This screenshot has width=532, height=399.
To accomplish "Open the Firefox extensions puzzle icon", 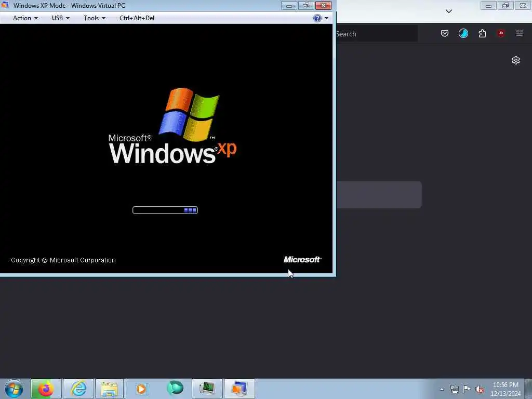I will point(482,33).
